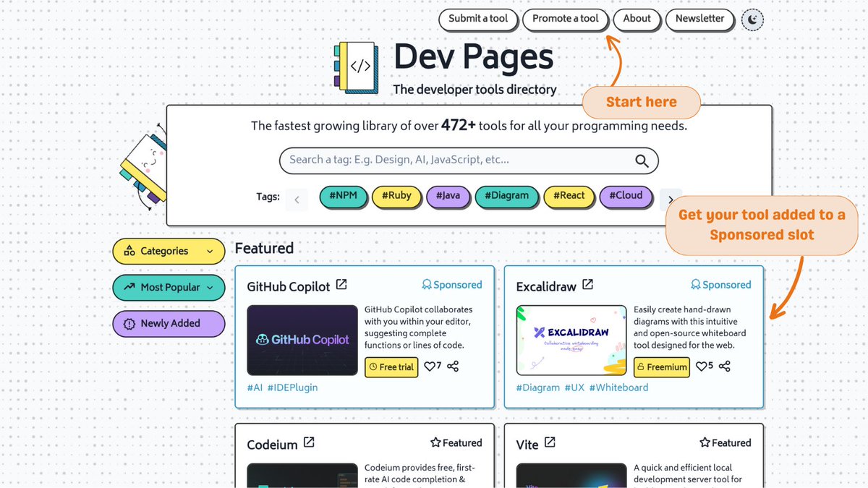Click Sponsored label on Excalidraw card
The image size is (868, 488).
coord(721,285)
